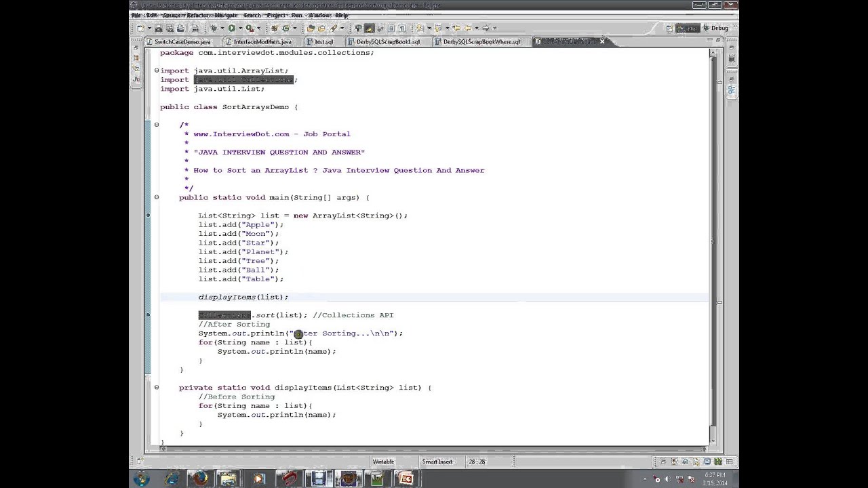Click the "public class SortArraysDemo" line
Image resolution: width=868 pixels, height=488 pixels.
tap(229, 107)
